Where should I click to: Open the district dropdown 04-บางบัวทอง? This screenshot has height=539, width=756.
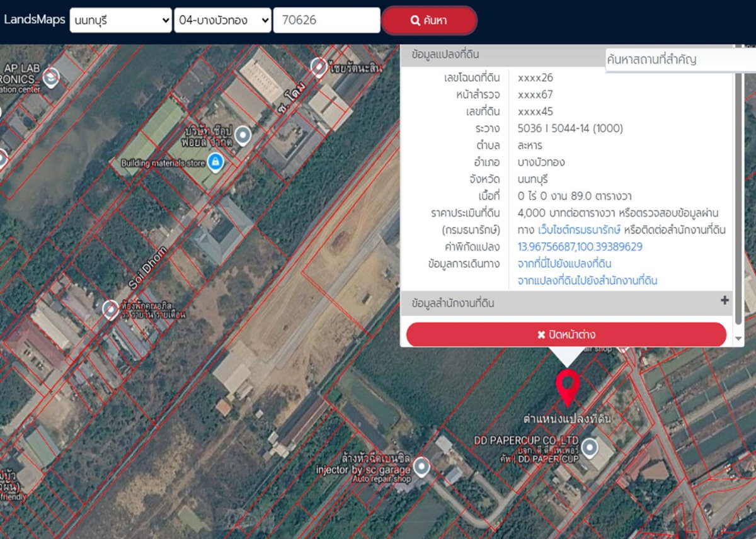pyautogui.click(x=223, y=20)
